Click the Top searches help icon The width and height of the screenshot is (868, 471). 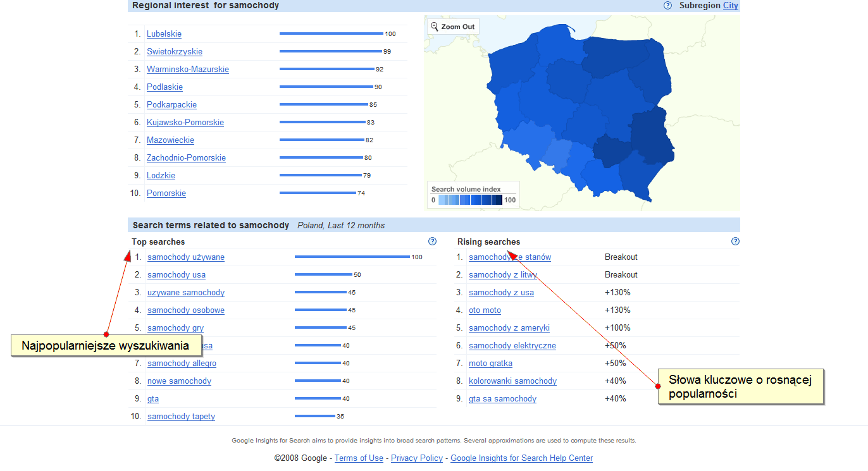(x=432, y=242)
